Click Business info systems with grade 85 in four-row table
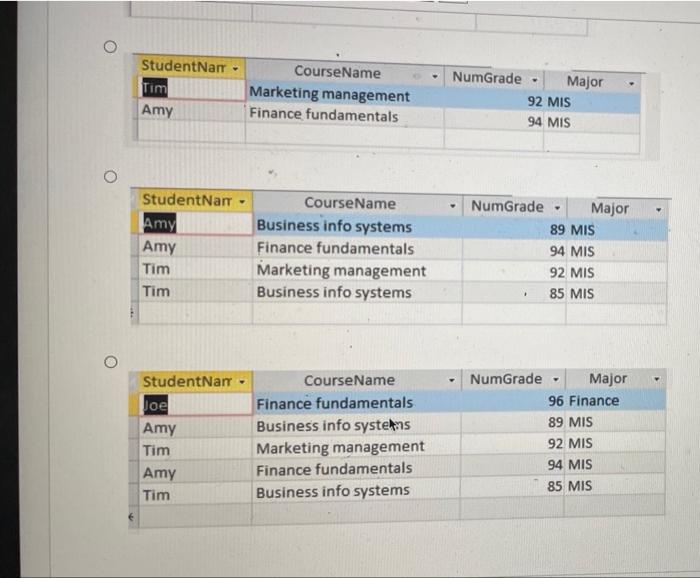The image size is (700, 578). pos(357,293)
